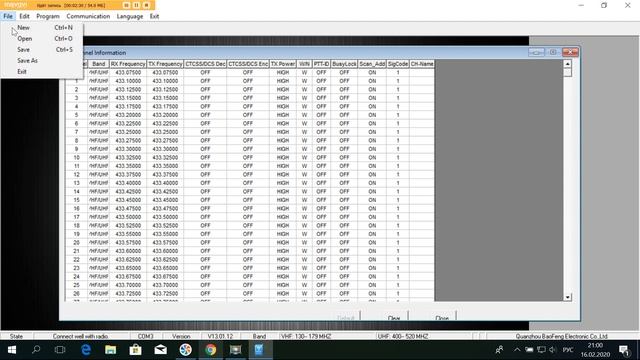Click the table scrollbar up arrow
The width and height of the screenshot is (640, 360).
(x=567, y=64)
